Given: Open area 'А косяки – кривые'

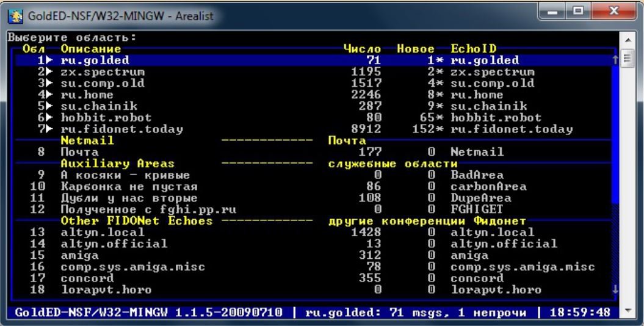Looking at the screenshot, I should (x=314, y=175).
